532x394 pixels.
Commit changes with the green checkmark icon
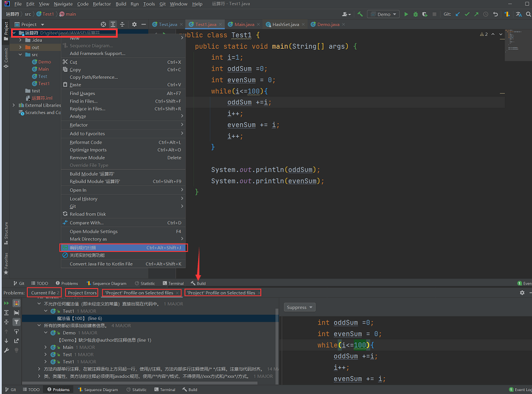click(x=467, y=14)
